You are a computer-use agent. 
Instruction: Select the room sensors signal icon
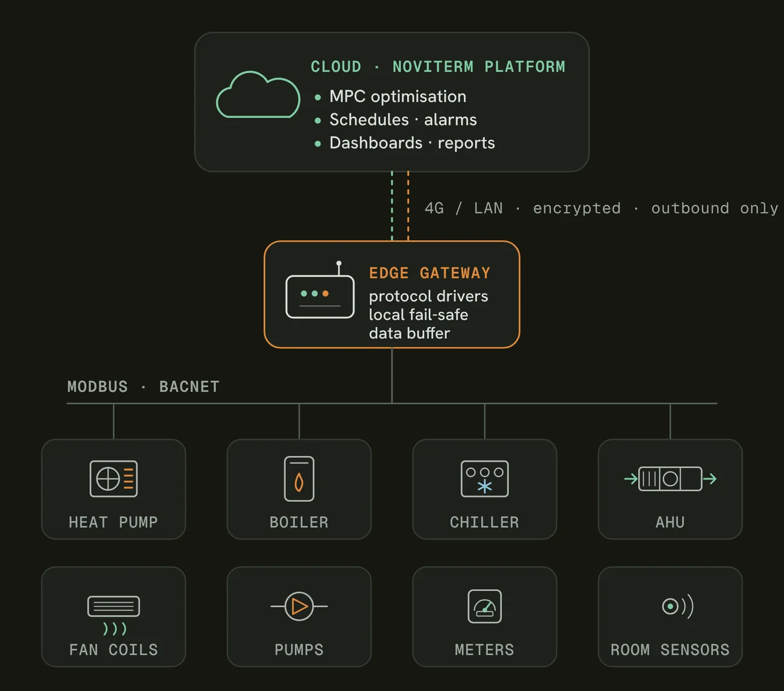click(x=678, y=606)
